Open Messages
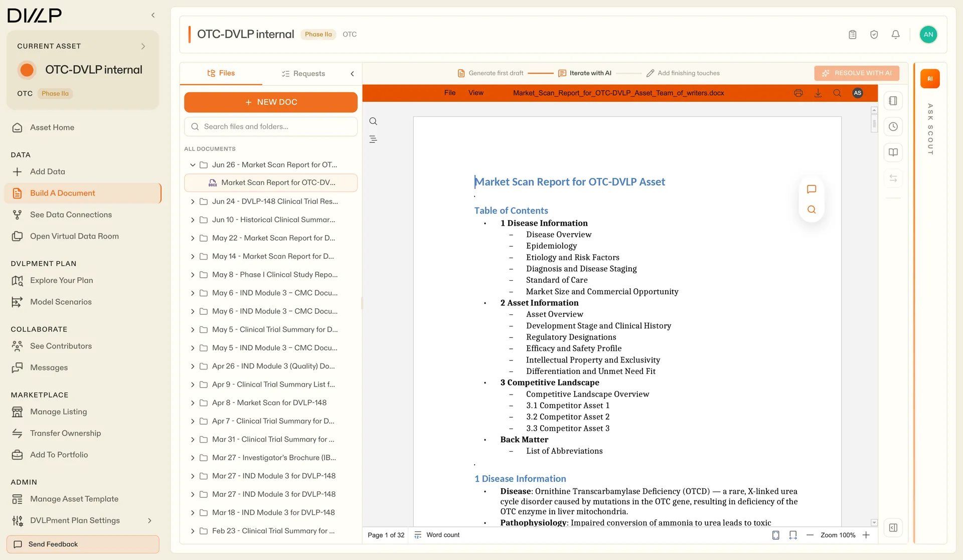 (83, 368)
